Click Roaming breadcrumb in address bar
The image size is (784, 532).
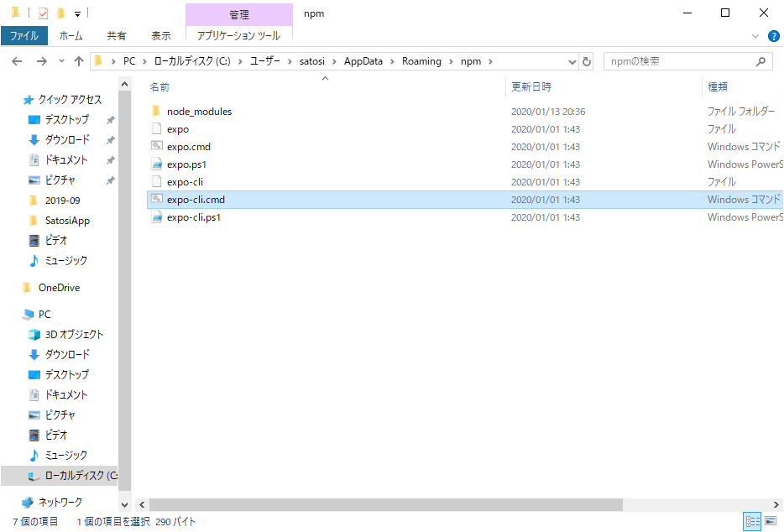(x=421, y=61)
